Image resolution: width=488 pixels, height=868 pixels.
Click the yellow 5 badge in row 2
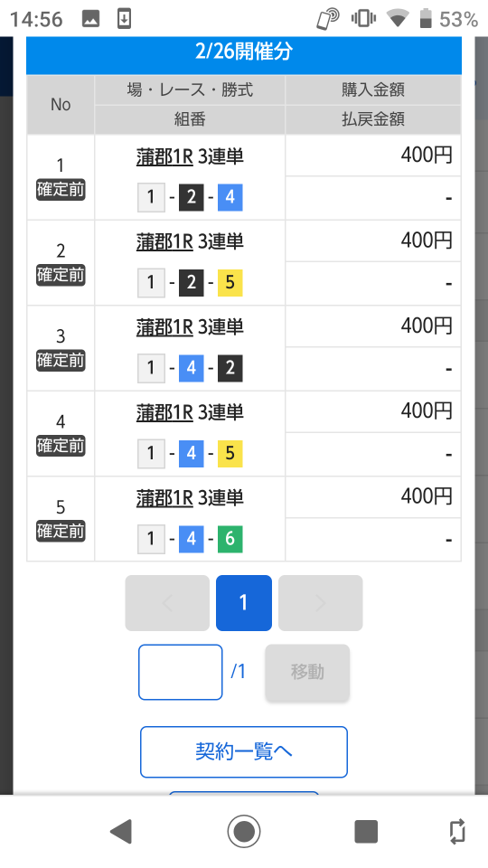point(230,282)
